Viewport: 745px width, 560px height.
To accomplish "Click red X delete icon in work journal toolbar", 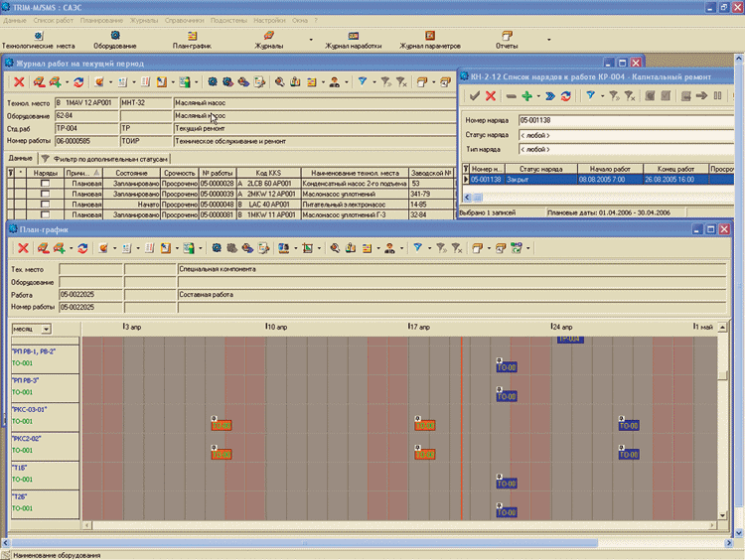I will (18, 81).
